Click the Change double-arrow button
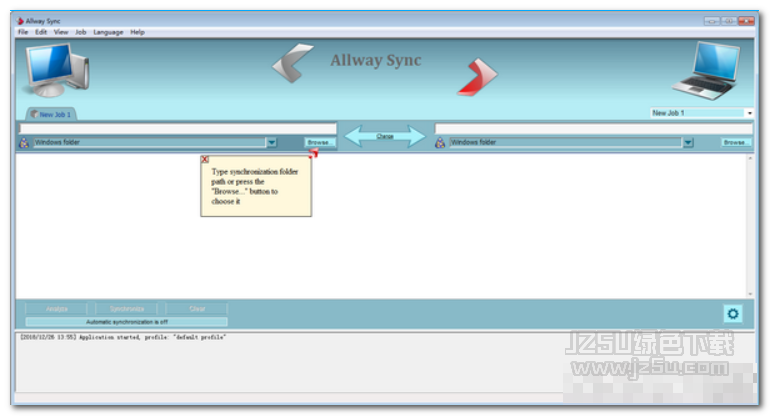Screen dimensions: 770x416 click(385, 136)
